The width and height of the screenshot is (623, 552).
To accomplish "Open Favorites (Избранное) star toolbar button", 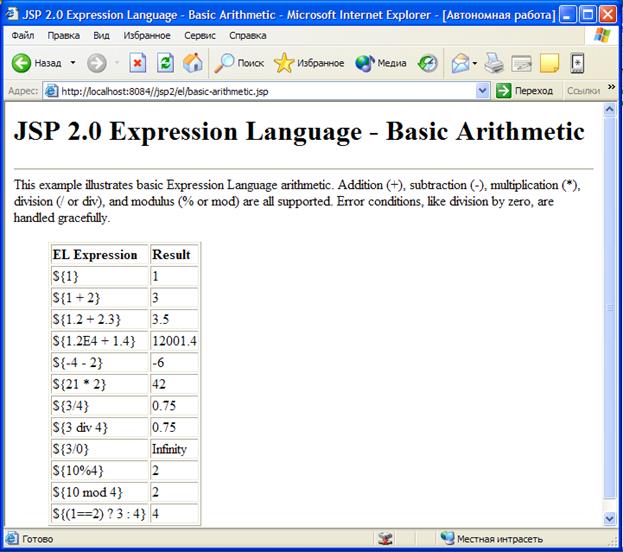I will 309,63.
